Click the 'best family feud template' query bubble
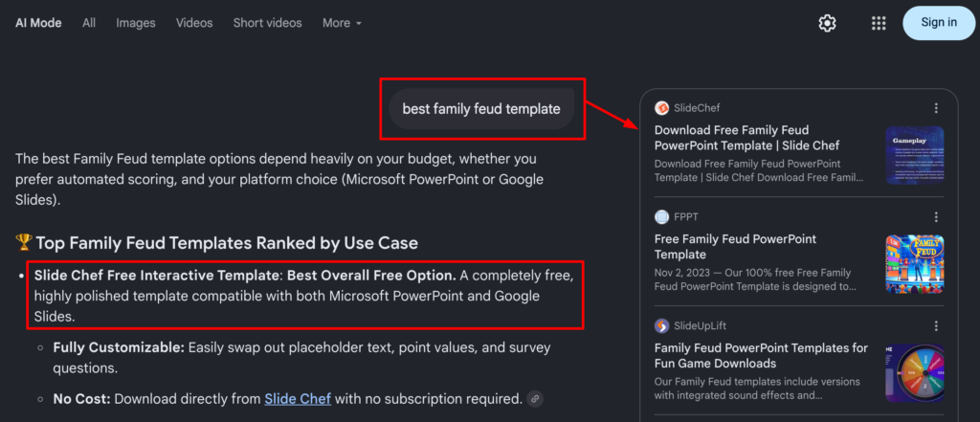The height and width of the screenshot is (422, 980). point(481,109)
